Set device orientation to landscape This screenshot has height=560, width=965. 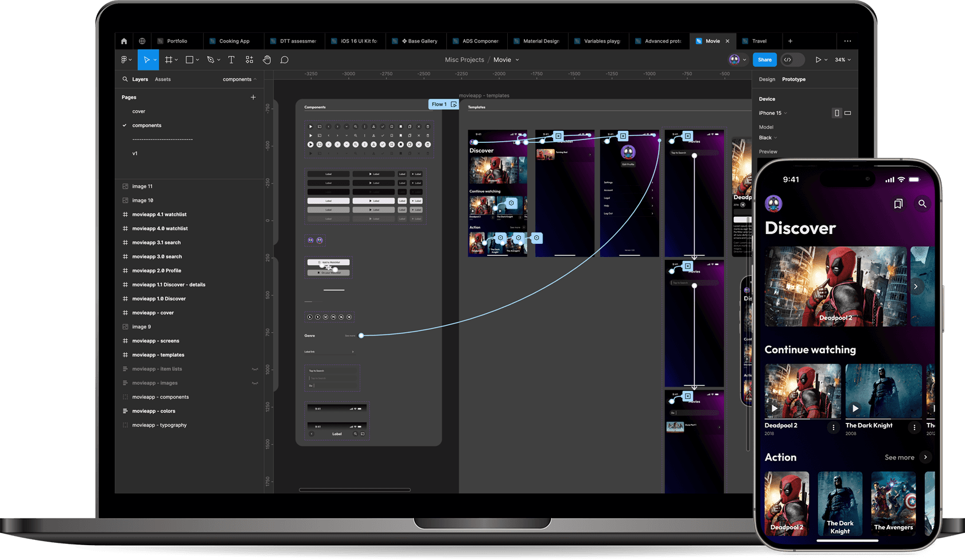coord(847,113)
